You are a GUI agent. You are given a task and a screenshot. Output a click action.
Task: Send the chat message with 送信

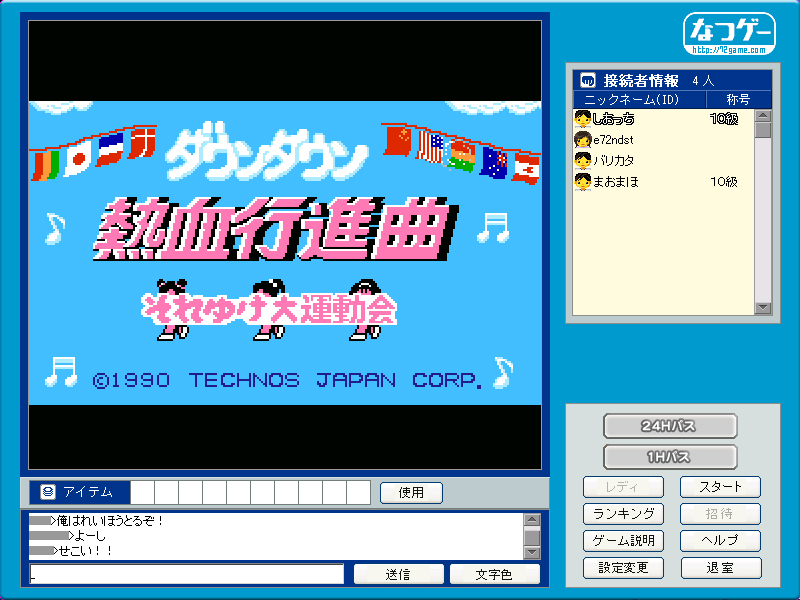[x=398, y=574]
